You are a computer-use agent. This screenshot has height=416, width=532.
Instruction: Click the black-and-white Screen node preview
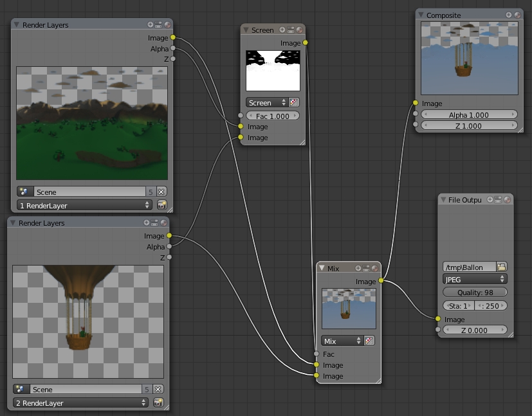click(273, 71)
